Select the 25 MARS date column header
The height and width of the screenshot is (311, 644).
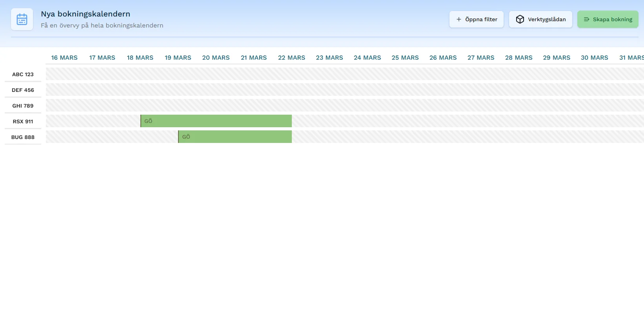pyautogui.click(x=405, y=57)
